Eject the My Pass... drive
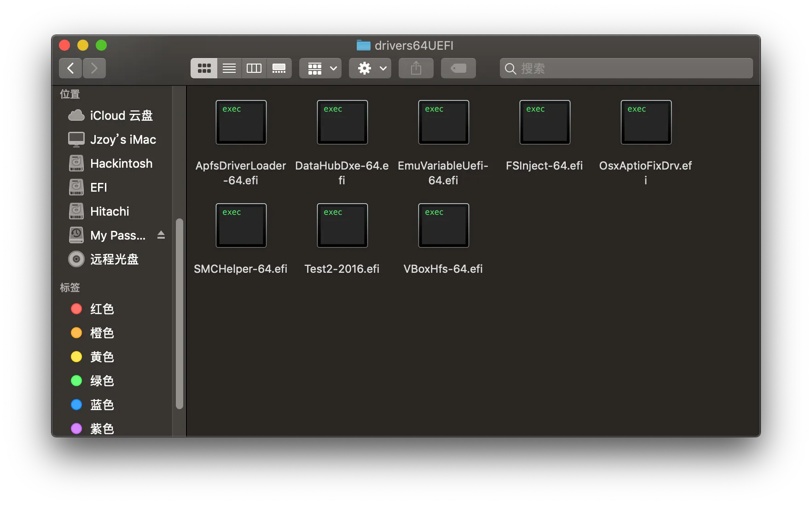 [161, 235]
